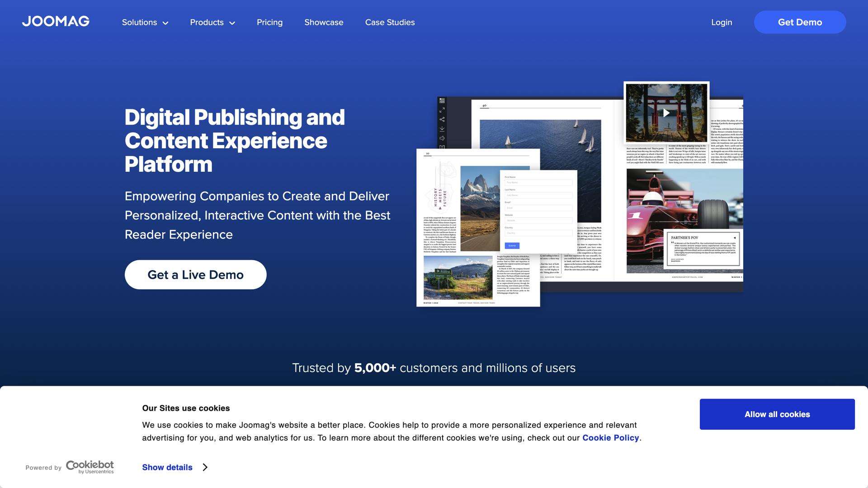The height and width of the screenshot is (488, 868).
Task: Expand the Products dropdown menu
Action: point(212,23)
